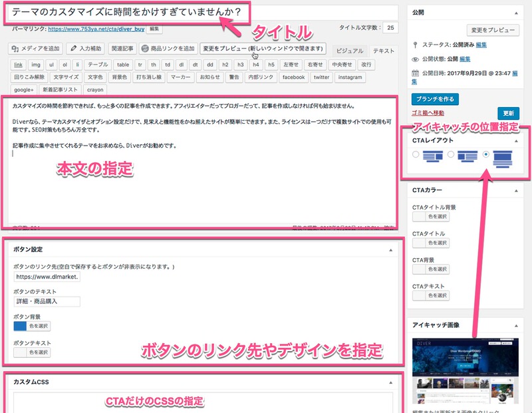Collapse the ボタン設定 panel
Screen dimensions: 532x413
(x=390, y=250)
